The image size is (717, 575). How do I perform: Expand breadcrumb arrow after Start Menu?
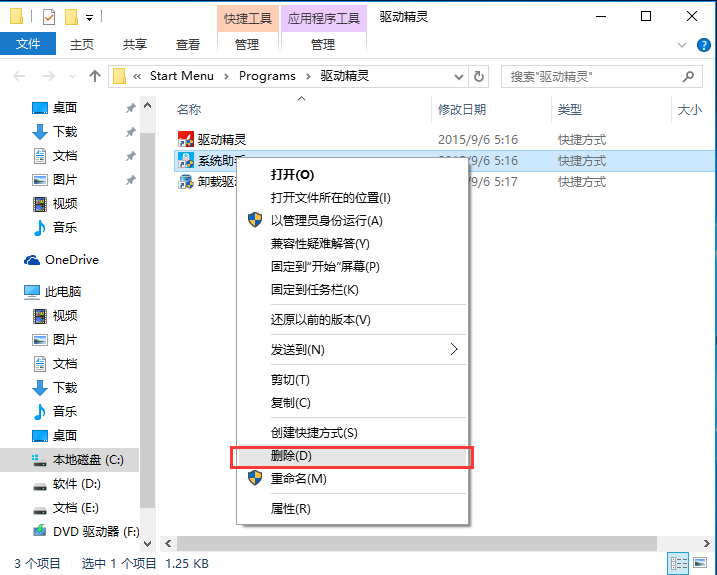[x=226, y=76]
